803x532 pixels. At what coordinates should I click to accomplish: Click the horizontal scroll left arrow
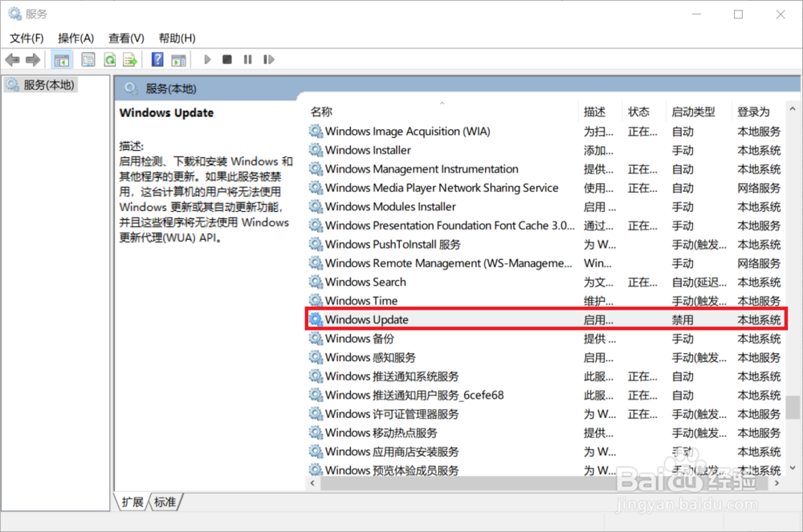pos(313,483)
